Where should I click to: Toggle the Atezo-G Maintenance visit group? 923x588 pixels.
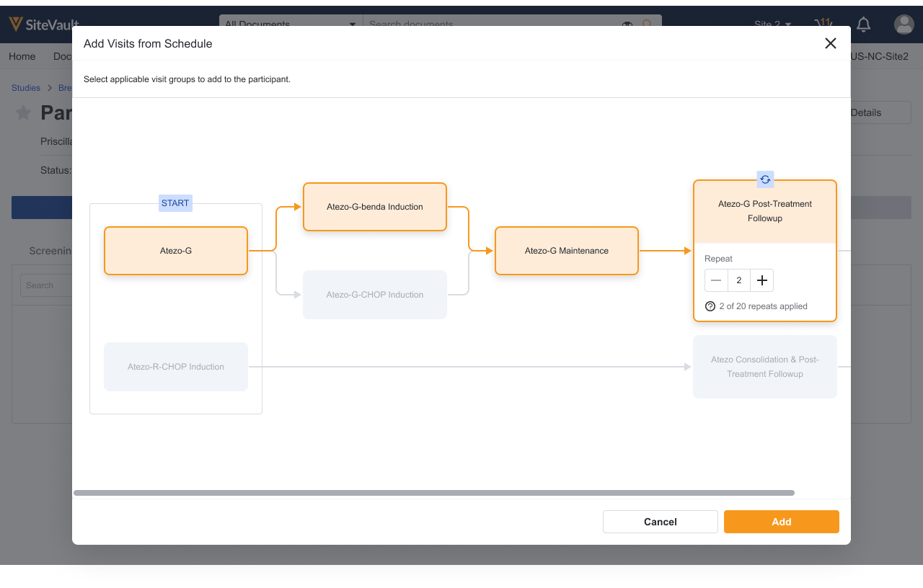click(x=567, y=251)
